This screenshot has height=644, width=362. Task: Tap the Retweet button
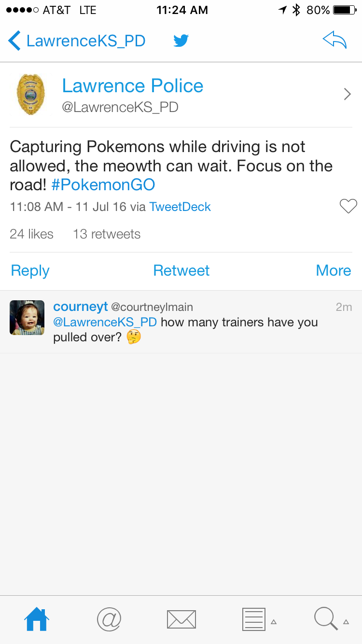click(x=181, y=271)
